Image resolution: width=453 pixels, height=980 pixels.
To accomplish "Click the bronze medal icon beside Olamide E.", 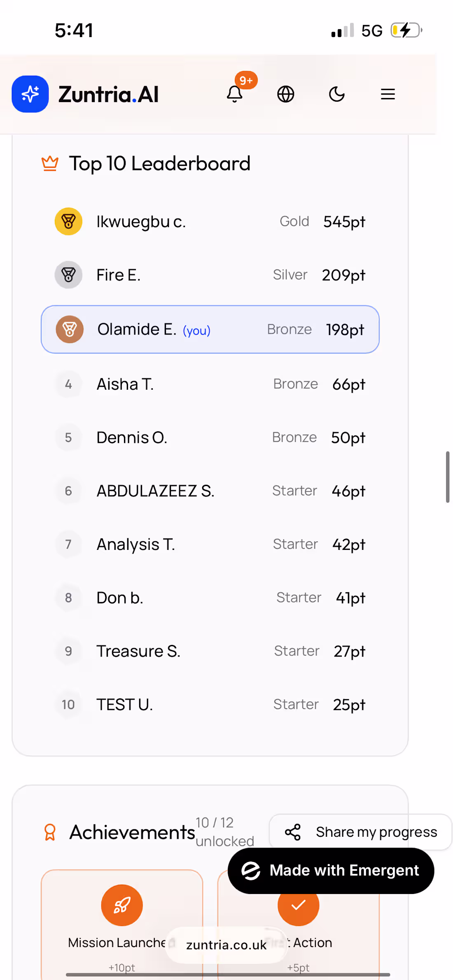I will (70, 329).
